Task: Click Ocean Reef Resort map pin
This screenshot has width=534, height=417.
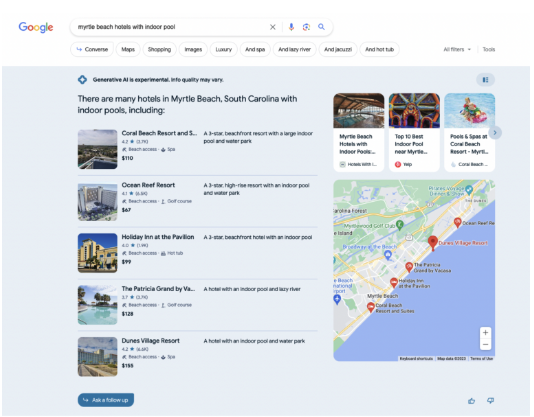Action: click(x=458, y=222)
